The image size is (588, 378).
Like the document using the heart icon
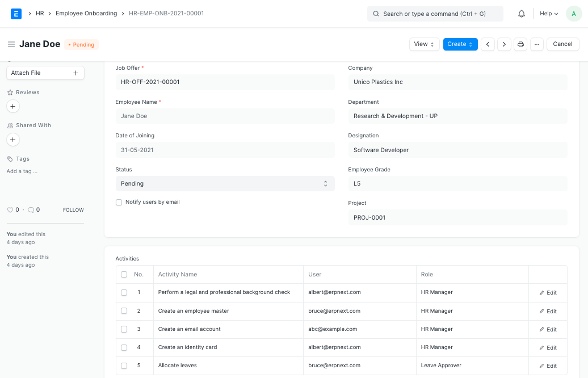[10, 209]
